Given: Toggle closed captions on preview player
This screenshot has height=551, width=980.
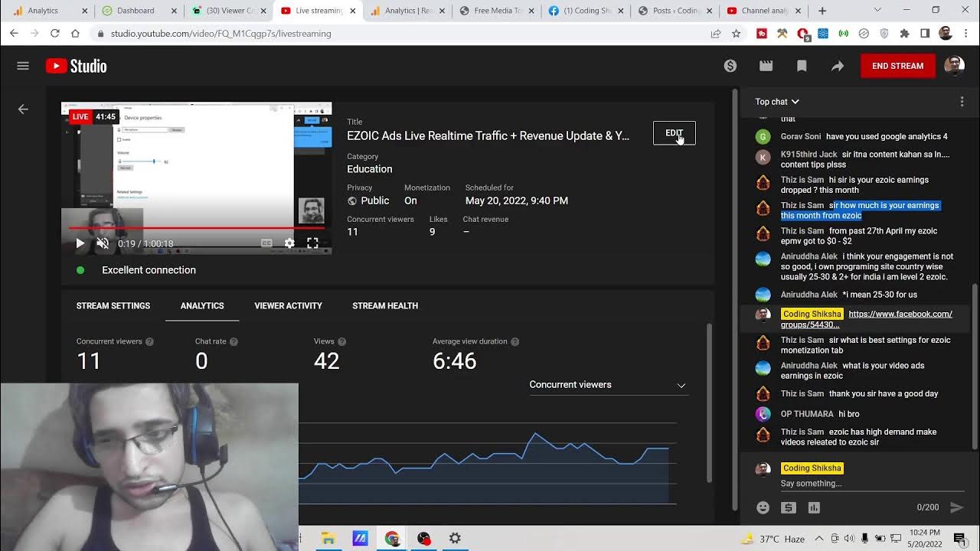Looking at the screenshot, I should tap(266, 243).
